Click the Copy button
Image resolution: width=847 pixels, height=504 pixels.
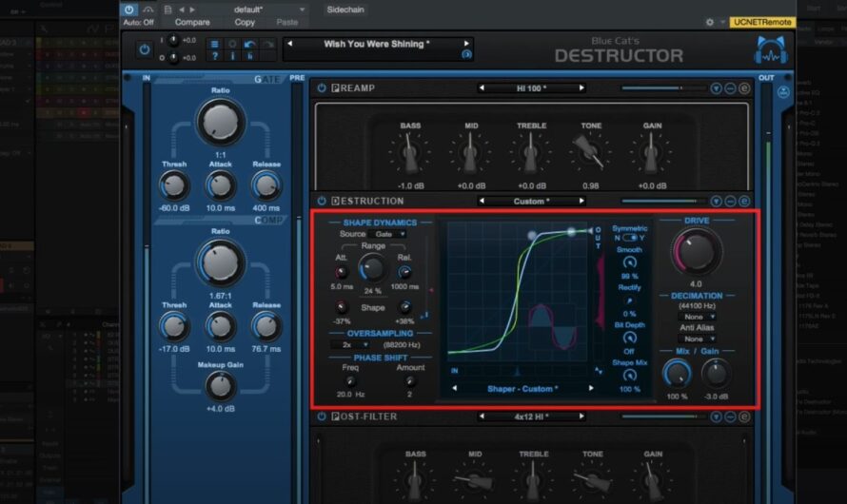coord(245,22)
